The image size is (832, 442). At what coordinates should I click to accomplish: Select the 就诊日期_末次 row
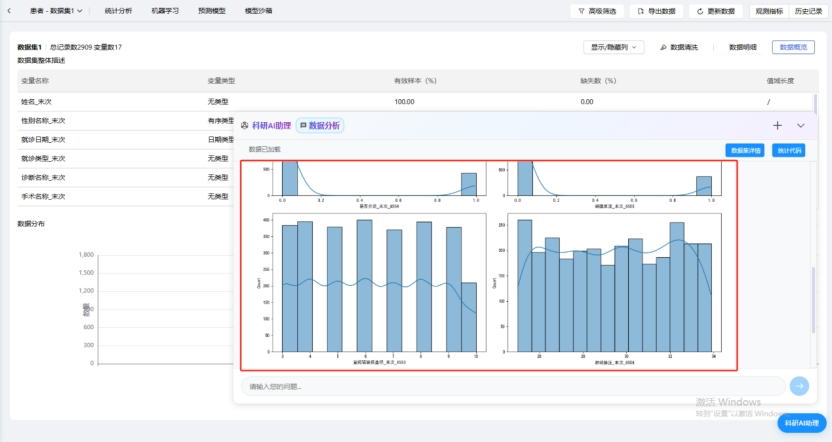tap(125, 140)
